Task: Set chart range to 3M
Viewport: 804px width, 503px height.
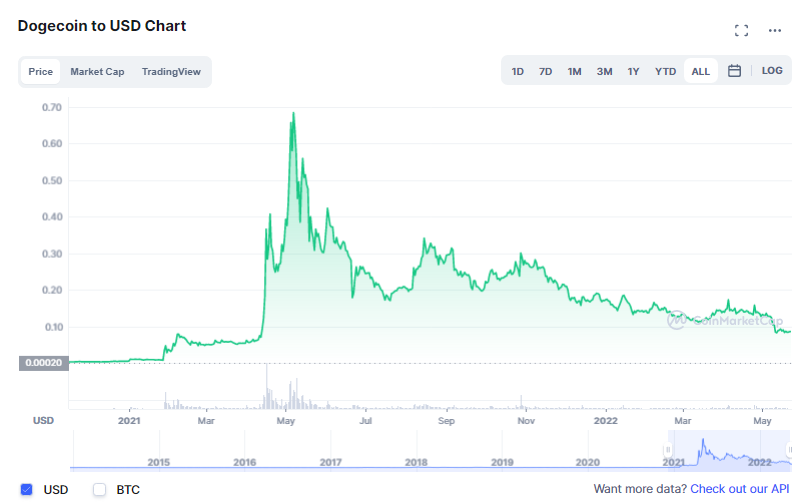Action: point(605,71)
